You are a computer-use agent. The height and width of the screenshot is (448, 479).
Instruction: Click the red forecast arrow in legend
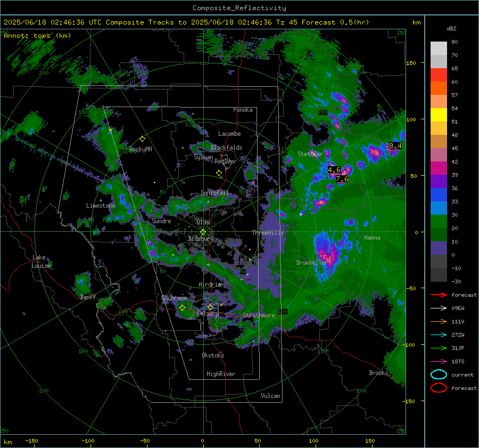coord(439,295)
